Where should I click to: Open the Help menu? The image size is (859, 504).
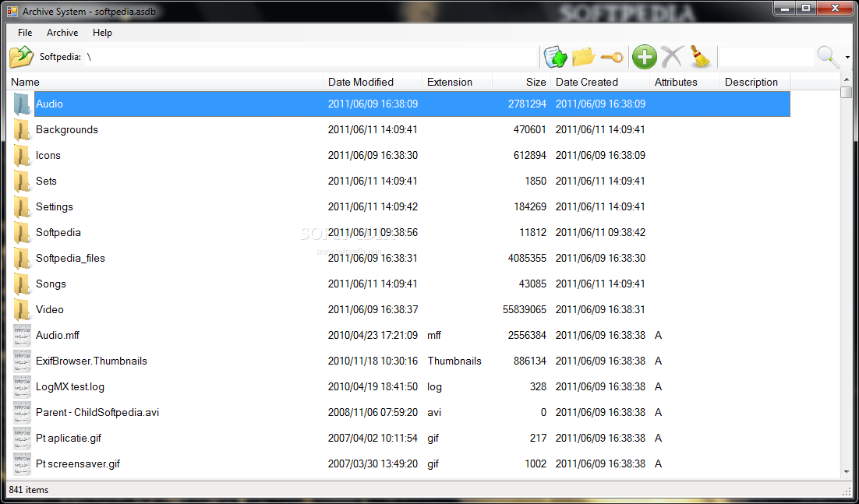102,33
